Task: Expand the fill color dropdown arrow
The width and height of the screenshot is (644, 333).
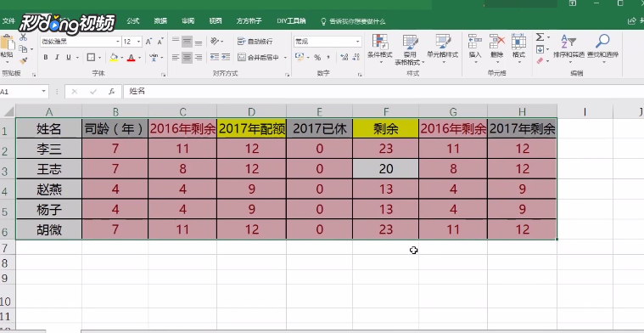Action: [x=121, y=58]
